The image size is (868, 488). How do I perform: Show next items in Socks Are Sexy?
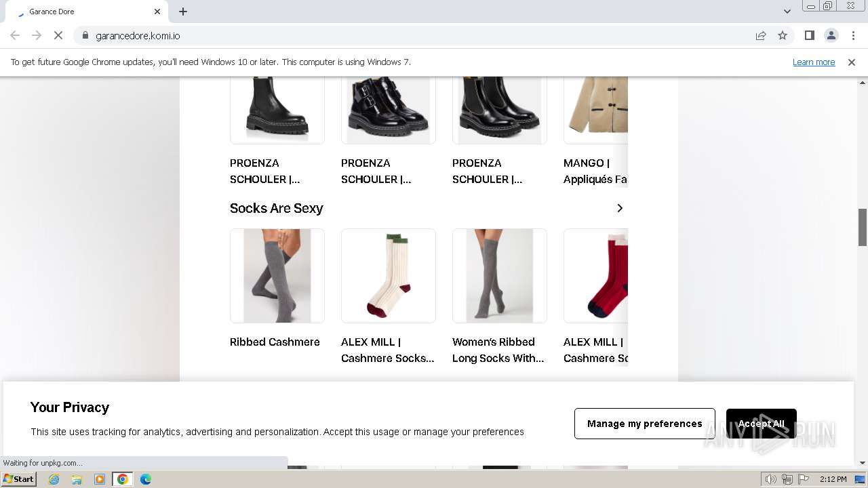620,208
